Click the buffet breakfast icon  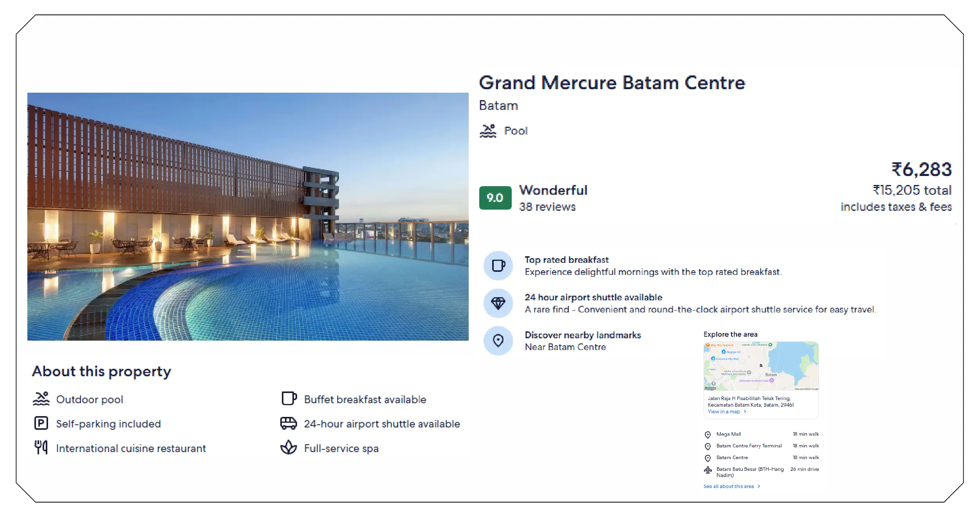click(288, 399)
